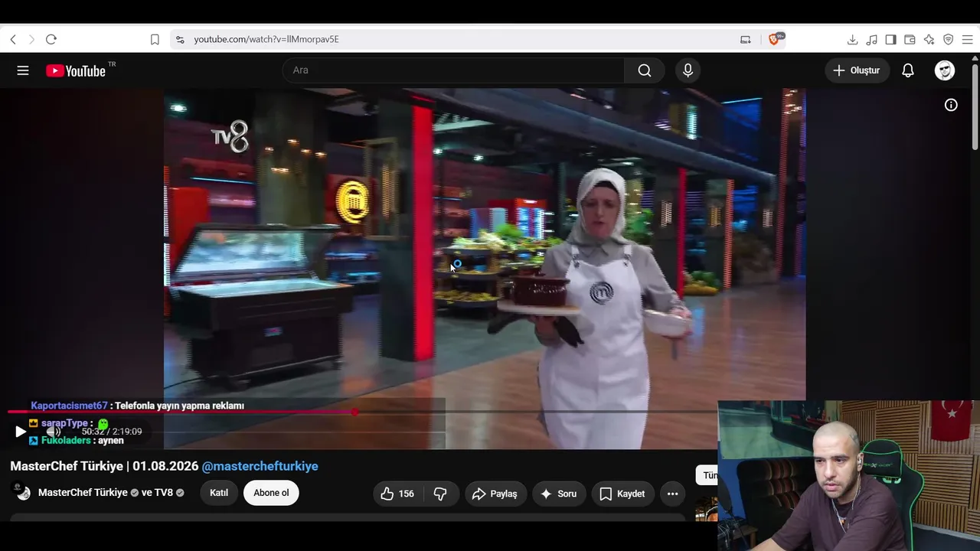Open the MasterChef Türkiye channel avatar
Image resolution: width=980 pixels, height=551 pixels.
[21, 492]
